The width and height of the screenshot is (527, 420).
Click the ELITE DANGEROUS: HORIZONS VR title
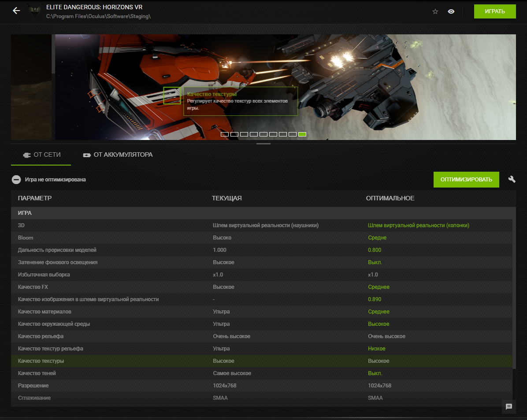tap(94, 7)
